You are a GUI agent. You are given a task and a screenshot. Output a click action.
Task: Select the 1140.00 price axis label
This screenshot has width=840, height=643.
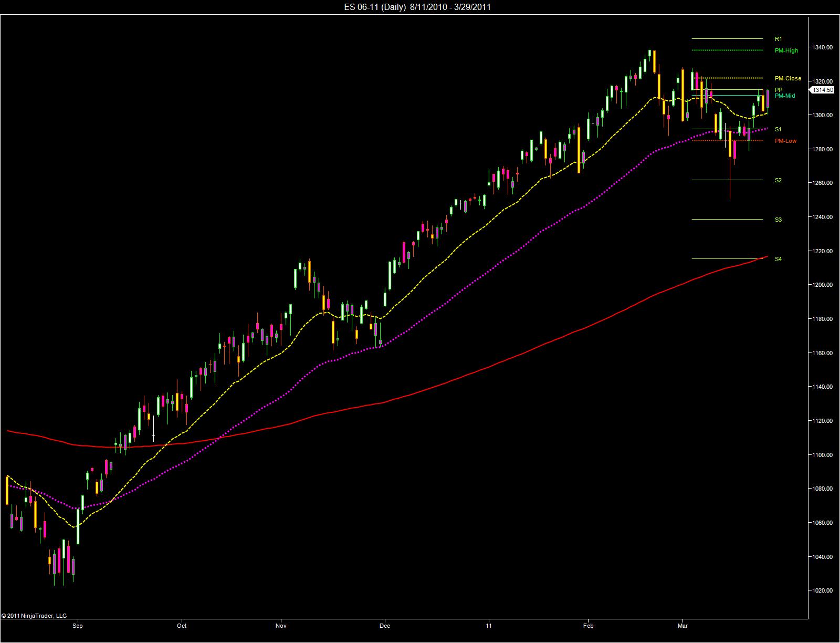823,387
